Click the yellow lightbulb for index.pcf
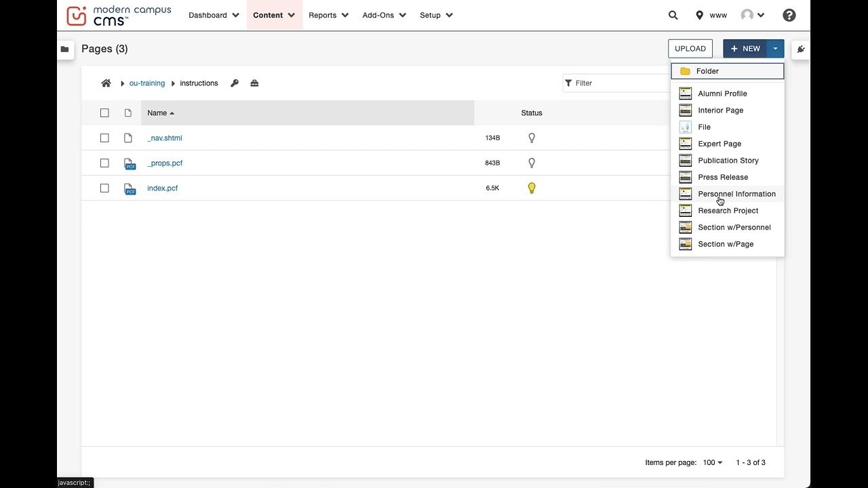 532,188
